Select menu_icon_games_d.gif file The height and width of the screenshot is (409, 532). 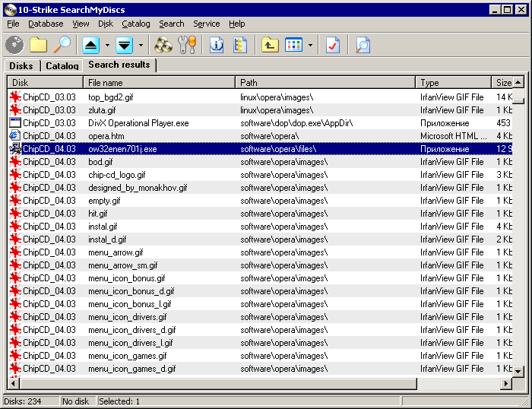coord(260,368)
